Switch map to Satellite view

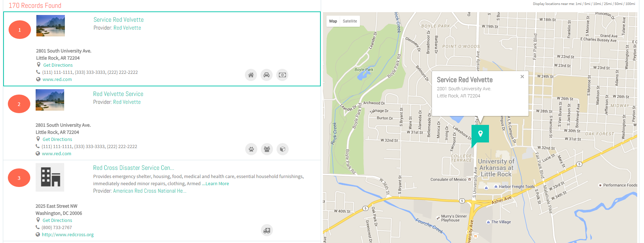pos(350,21)
